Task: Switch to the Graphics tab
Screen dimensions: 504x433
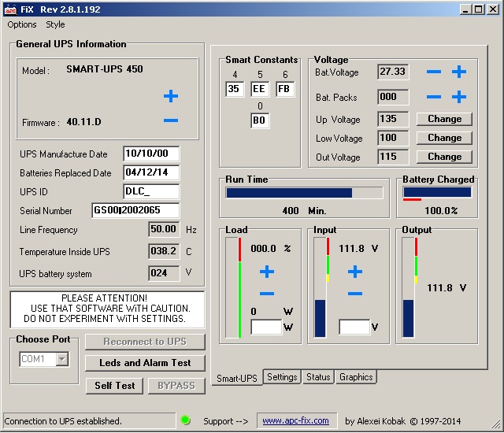Action: [x=356, y=377]
